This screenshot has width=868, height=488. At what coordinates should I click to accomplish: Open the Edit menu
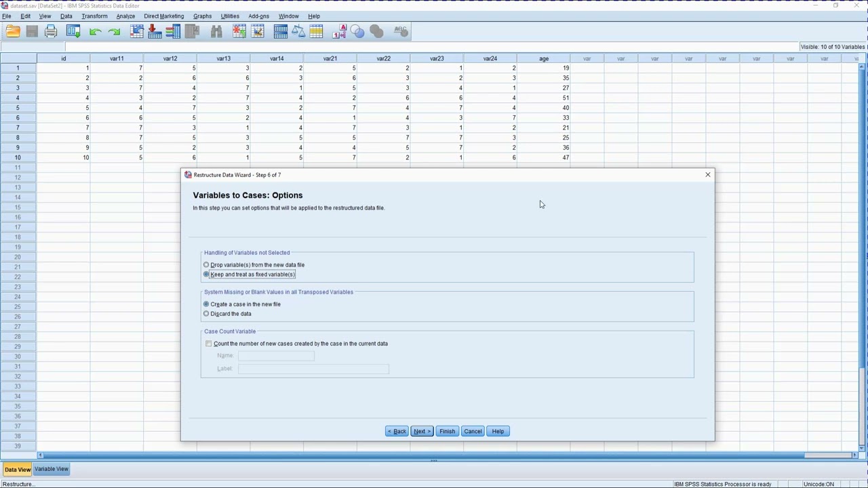point(25,16)
